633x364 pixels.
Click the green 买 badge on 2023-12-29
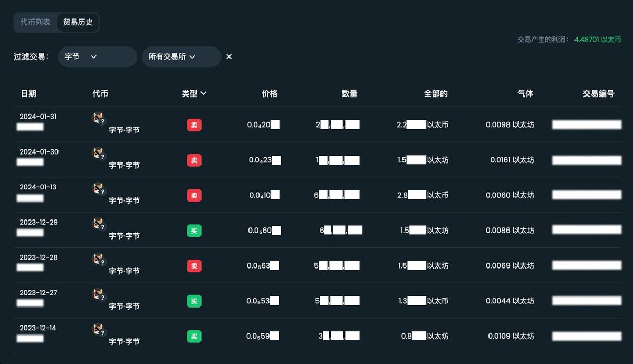tap(194, 231)
